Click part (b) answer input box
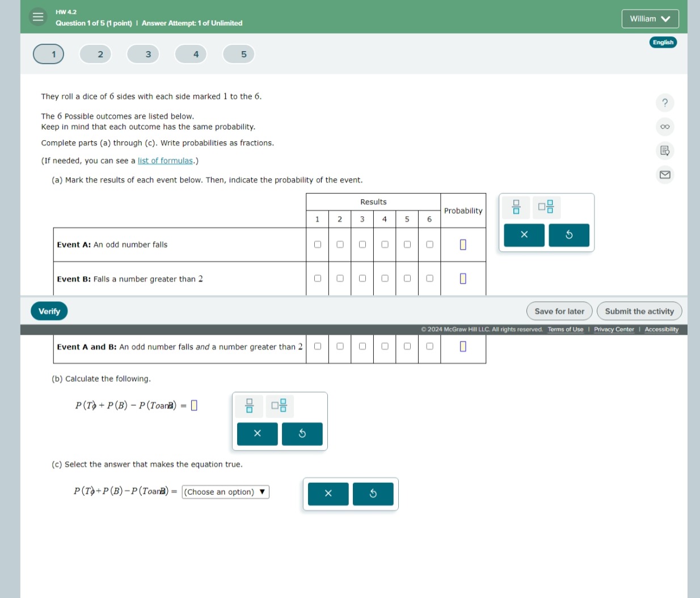The width and height of the screenshot is (700, 598). pyautogui.click(x=194, y=405)
